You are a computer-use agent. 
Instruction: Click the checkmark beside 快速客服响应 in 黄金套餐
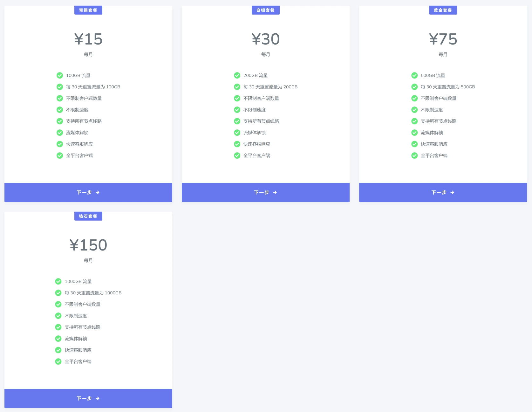414,144
